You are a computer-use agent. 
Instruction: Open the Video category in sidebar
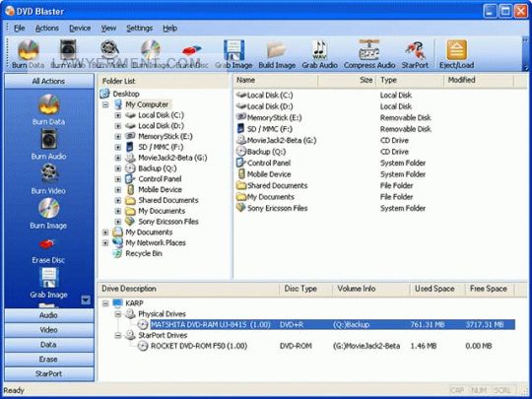coord(49,330)
